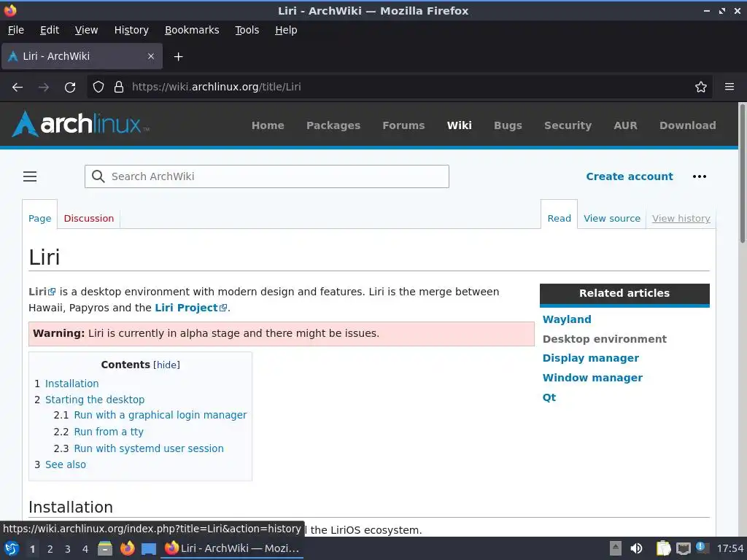747x560 pixels.
Task: Open the volume control tray icon
Action: [636, 548]
